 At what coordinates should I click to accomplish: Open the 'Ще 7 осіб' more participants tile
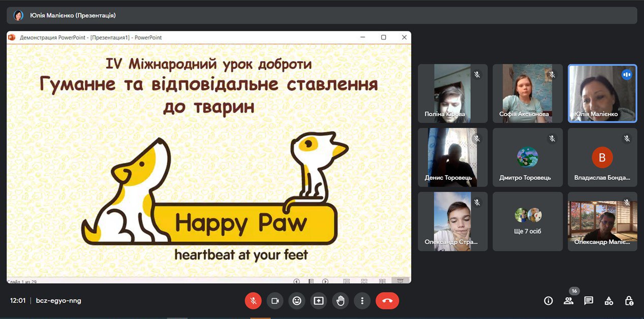(x=528, y=221)
